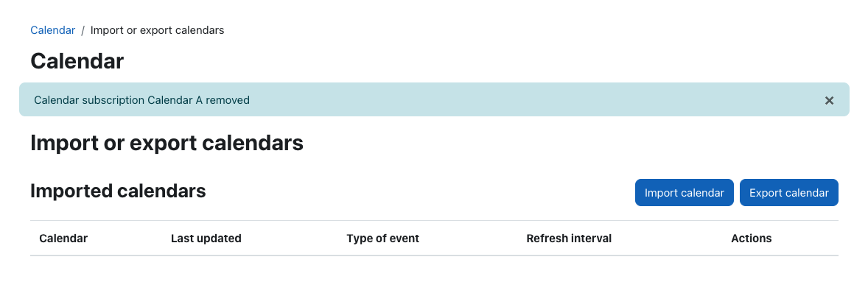Click the Actions column header
868x282 pixels.
pyautogui.click(x=751, y=239)
